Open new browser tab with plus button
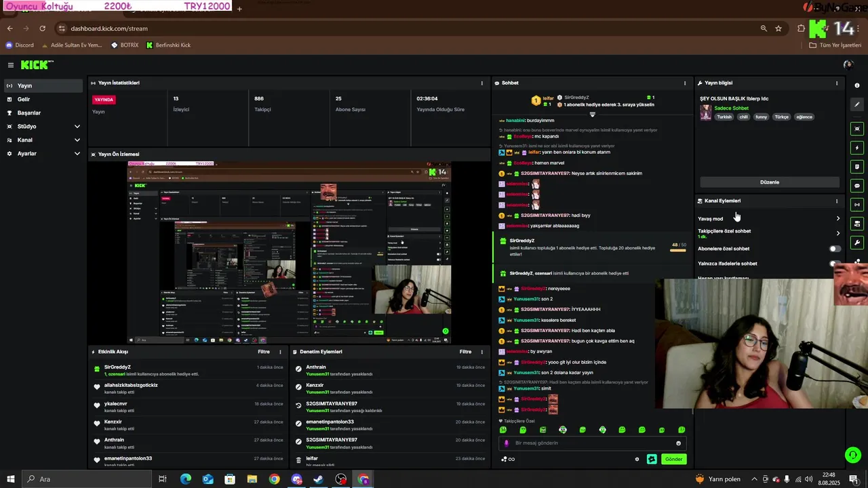Screen dimensions: 868x488 (x=239, y=8)
